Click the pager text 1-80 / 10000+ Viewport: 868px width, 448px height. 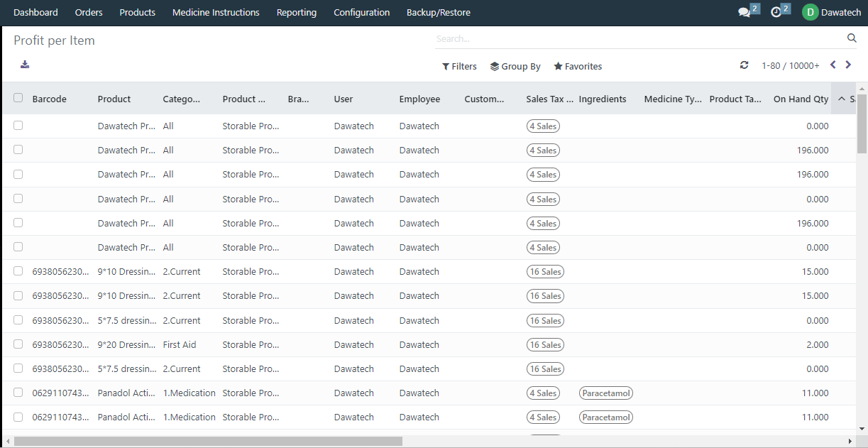point(791,65)
